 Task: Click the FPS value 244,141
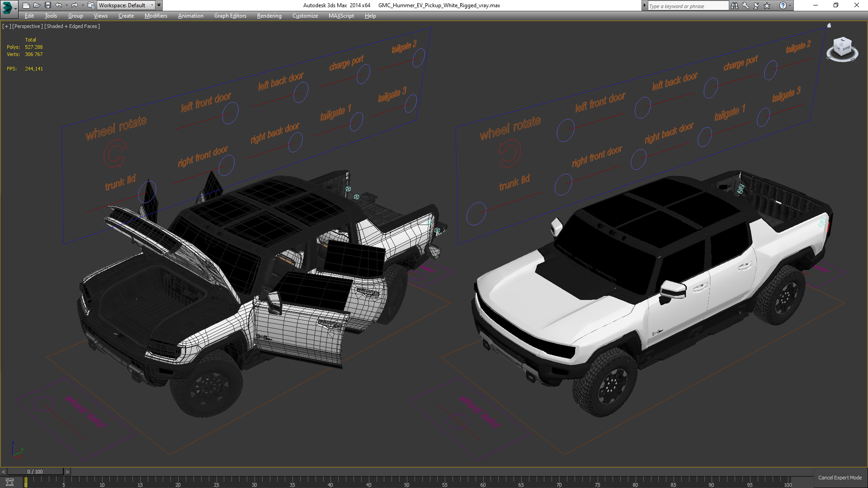coord(34,69)
